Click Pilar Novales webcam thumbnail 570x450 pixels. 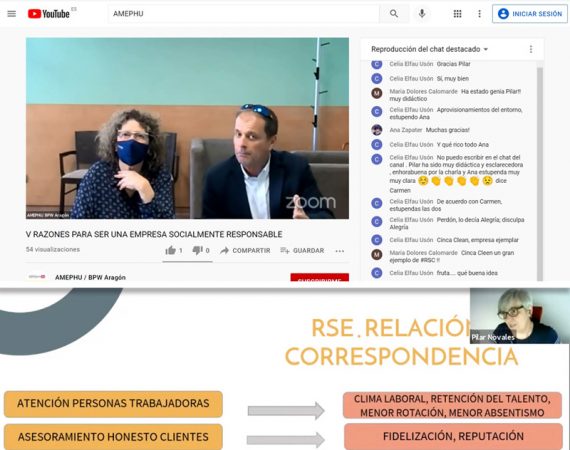tap(519, 316)
